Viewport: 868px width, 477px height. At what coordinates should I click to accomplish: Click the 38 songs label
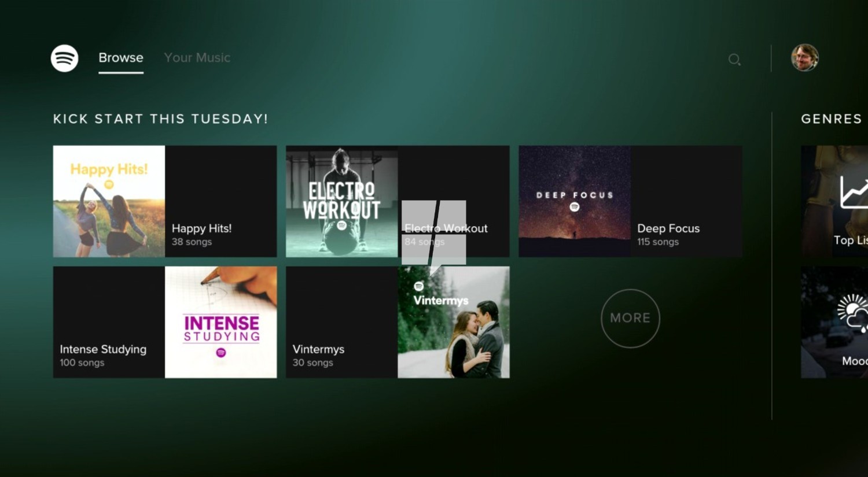coord(192,242)
